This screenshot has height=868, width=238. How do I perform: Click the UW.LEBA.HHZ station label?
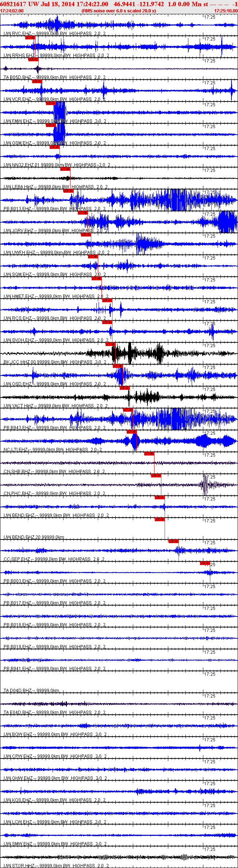click(x=56, y=187)
